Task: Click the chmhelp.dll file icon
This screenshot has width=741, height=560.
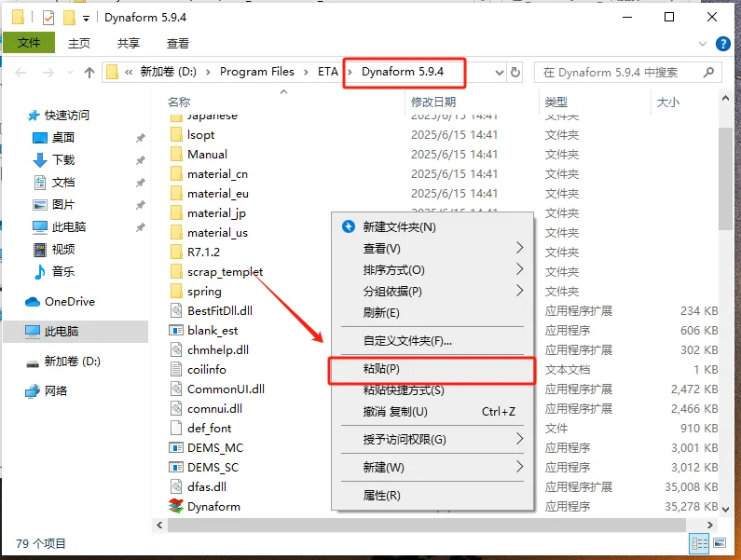Action: [176, 349]
